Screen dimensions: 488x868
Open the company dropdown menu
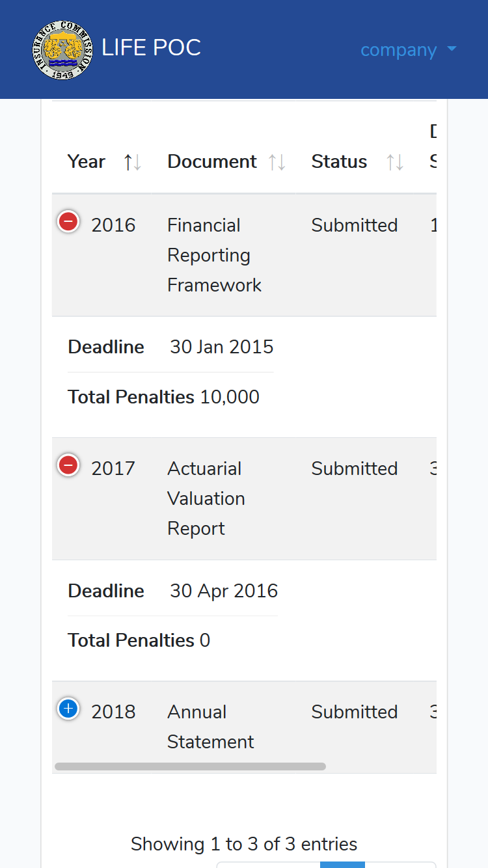409,49
